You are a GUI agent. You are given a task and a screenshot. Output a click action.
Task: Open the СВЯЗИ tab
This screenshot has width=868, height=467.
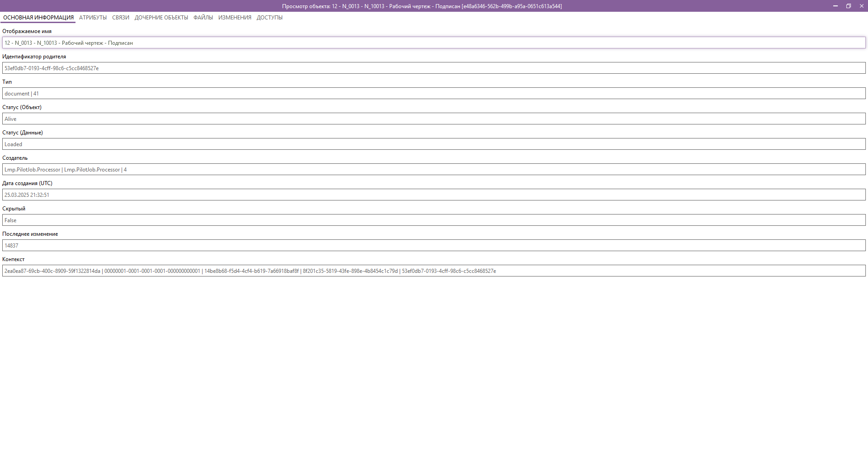119,17
